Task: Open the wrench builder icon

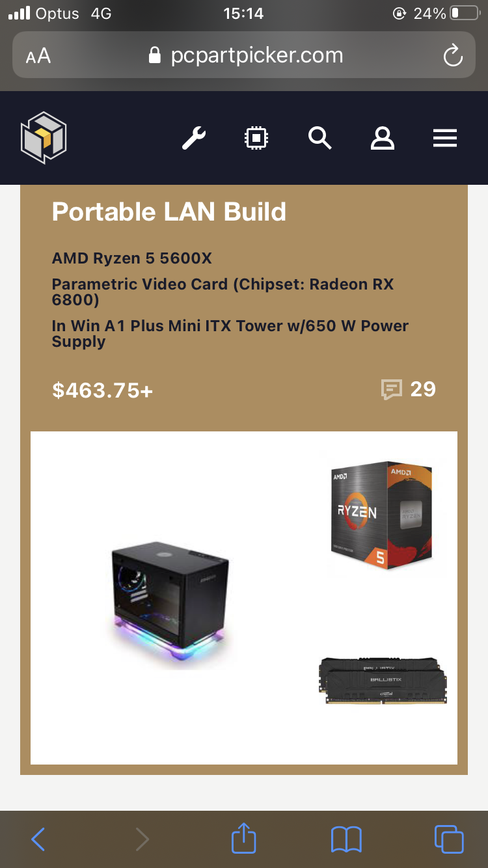Action: pyautogui.click(x=193, y=138)
